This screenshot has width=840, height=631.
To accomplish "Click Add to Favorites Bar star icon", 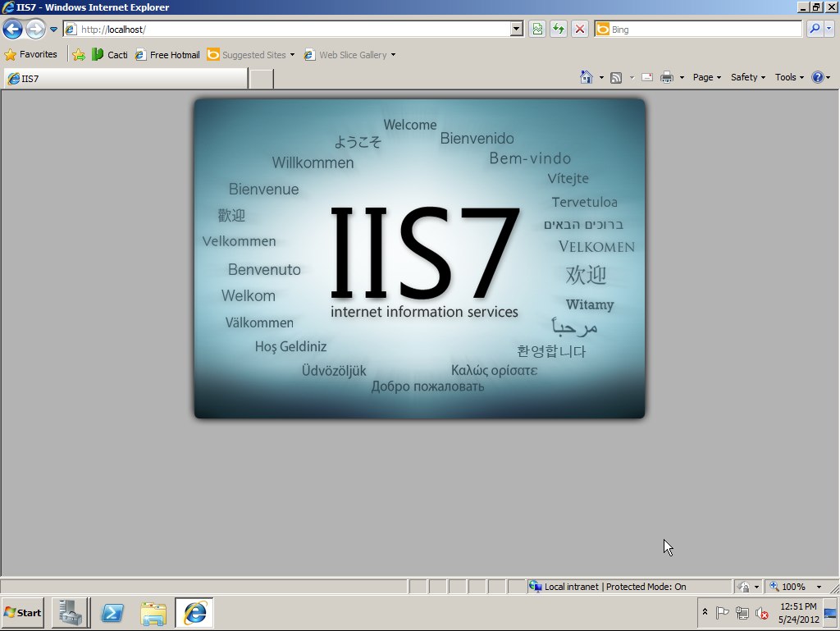I will [x=79, y=55].
